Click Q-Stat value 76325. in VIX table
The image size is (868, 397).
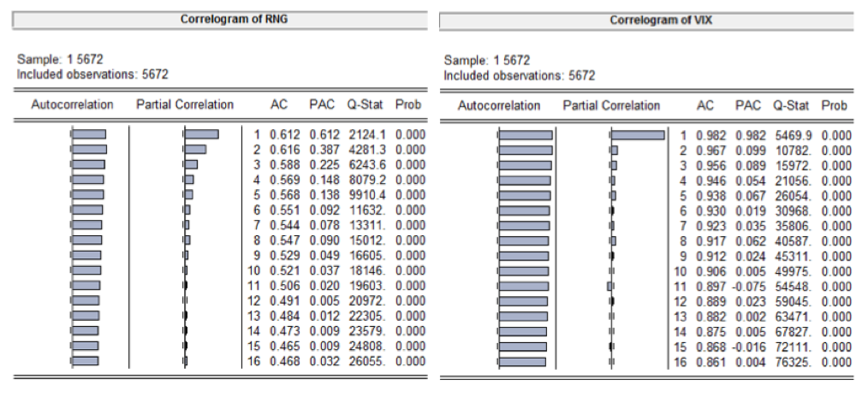(792, 361)
